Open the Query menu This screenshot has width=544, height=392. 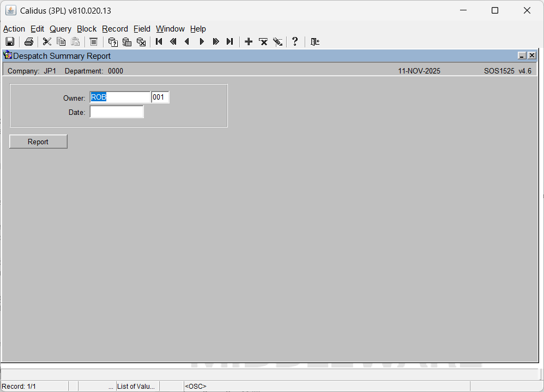pyautogui.click(x=61, y=29)
